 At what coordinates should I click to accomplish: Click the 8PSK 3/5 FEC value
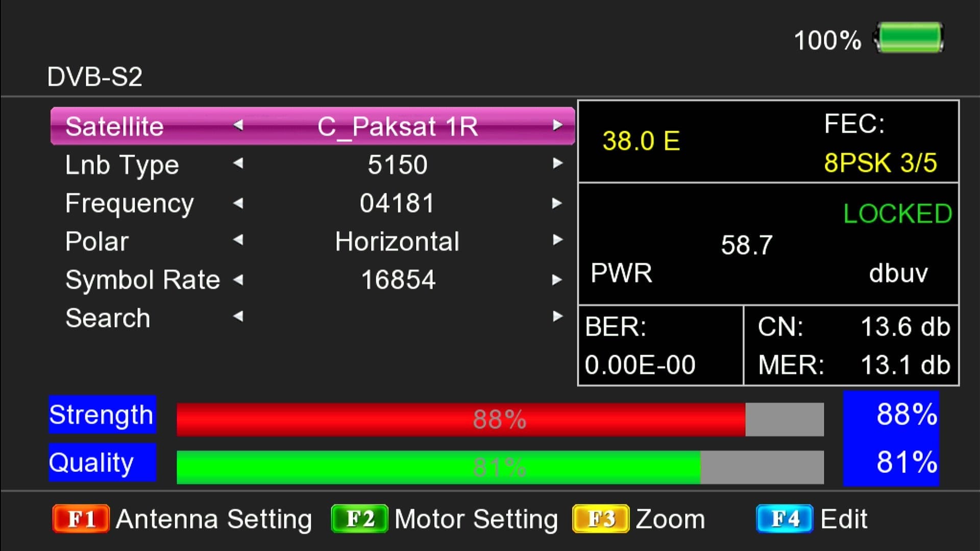pos(880,163)
